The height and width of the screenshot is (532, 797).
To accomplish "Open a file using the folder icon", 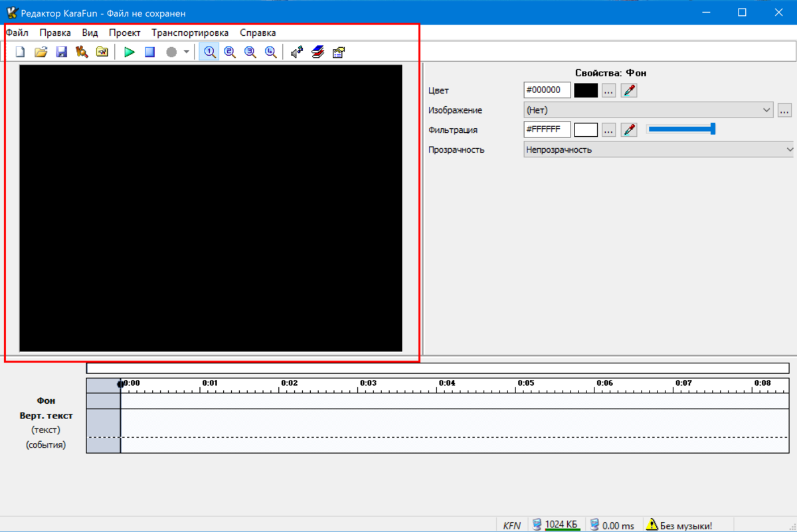I will 41,52.
